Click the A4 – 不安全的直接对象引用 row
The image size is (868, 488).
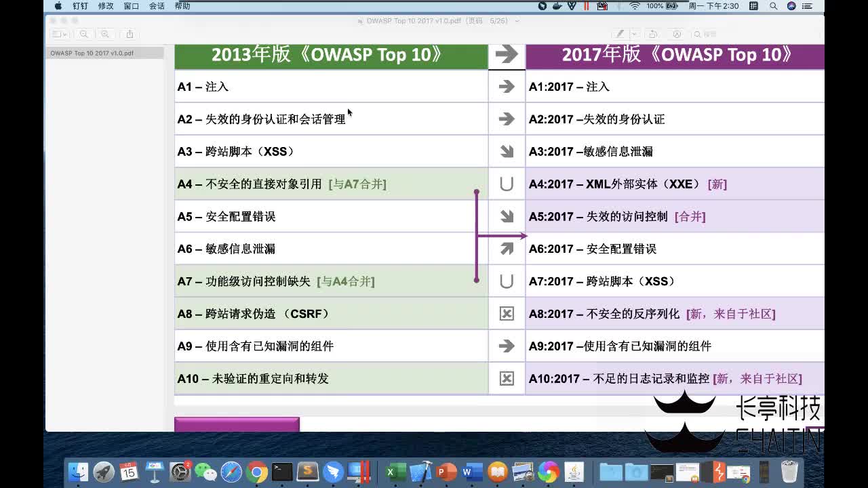331,184
